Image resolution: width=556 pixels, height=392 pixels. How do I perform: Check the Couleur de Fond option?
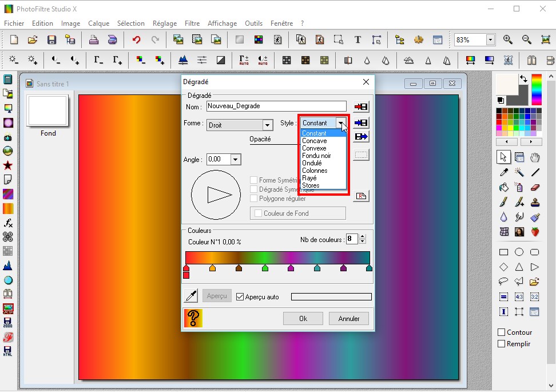click(x=259, y=213)
